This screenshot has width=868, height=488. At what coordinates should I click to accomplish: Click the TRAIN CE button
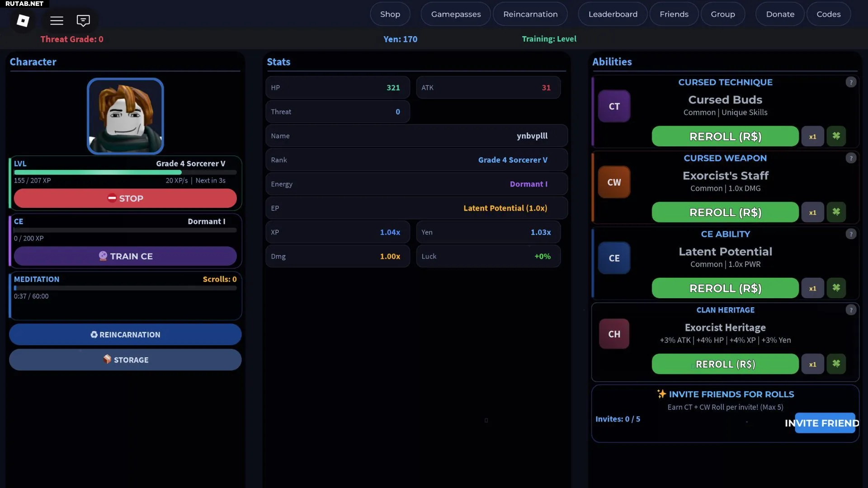coord(125,256)
